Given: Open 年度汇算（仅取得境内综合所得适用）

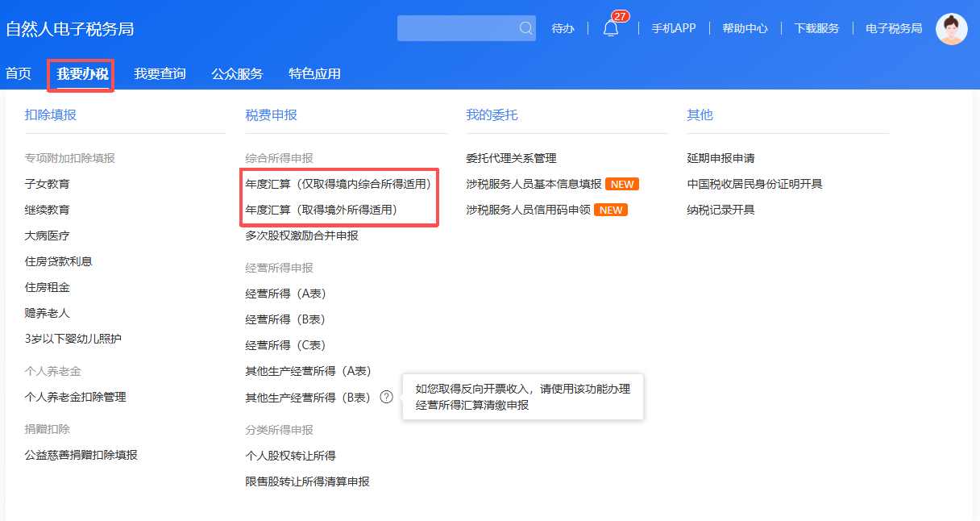Looking at the screenshot, I should click(338, 184).
